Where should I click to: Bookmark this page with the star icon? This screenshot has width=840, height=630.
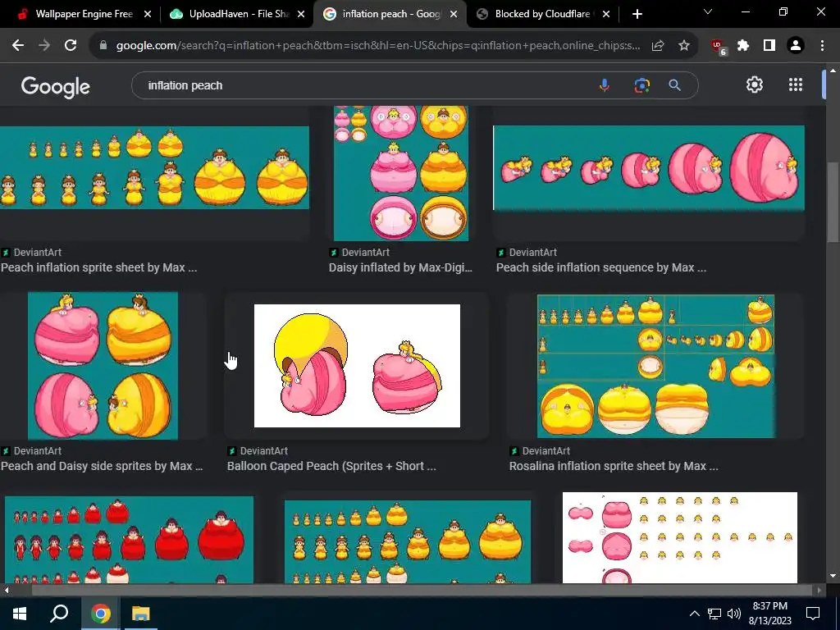tap(684, 46)
